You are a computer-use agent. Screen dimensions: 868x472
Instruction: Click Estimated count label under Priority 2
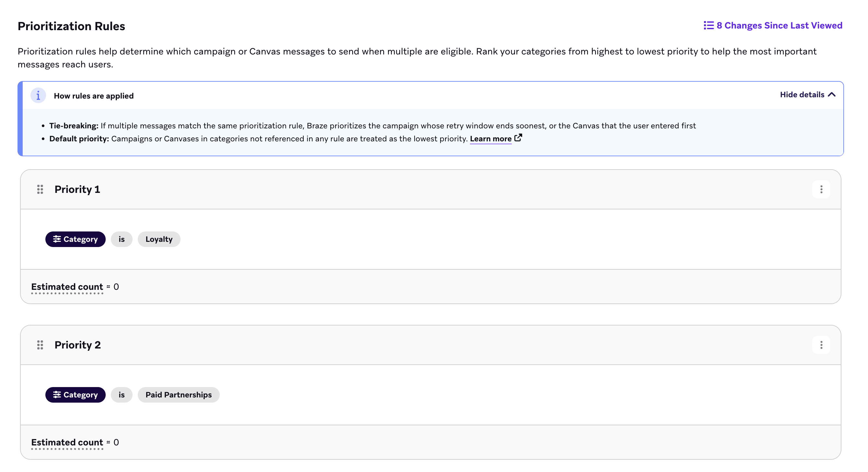click(67, 442)
